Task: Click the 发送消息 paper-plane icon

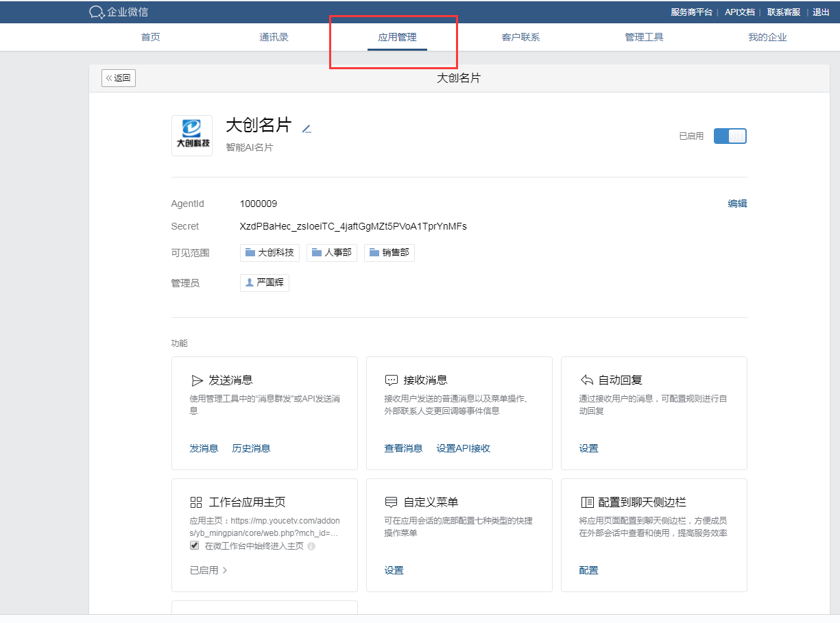Action: click(197, 380)
